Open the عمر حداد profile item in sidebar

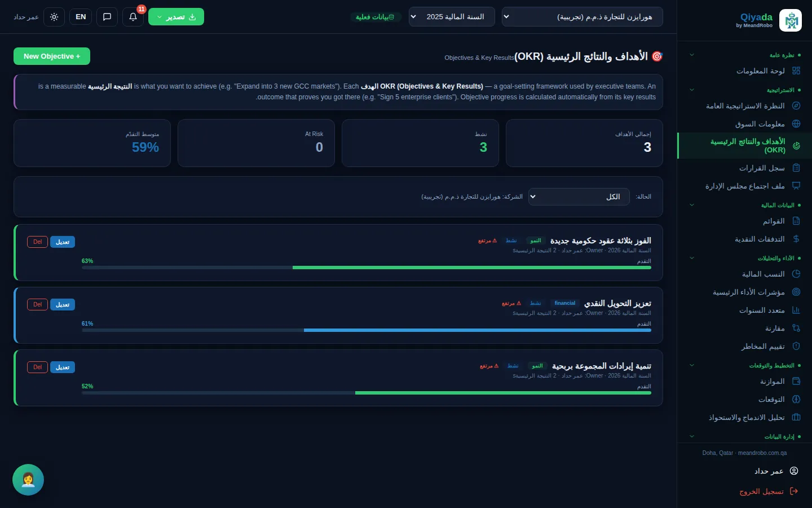point(744,471)
